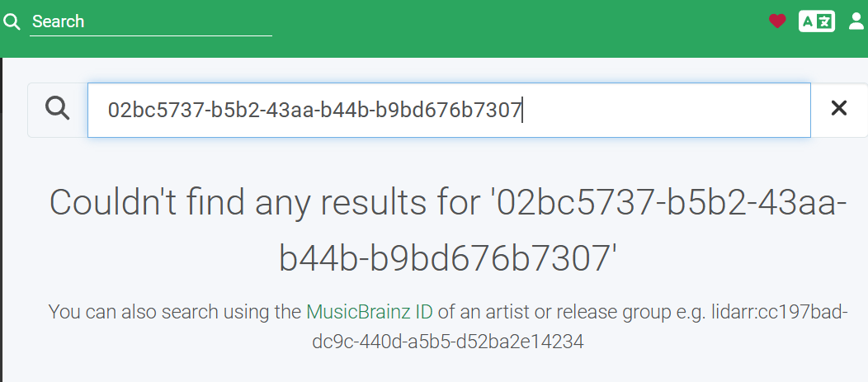Click the "You can also search using" hint
The width and height of the screenshot is (868, 382).
click(x=173, y=312)
